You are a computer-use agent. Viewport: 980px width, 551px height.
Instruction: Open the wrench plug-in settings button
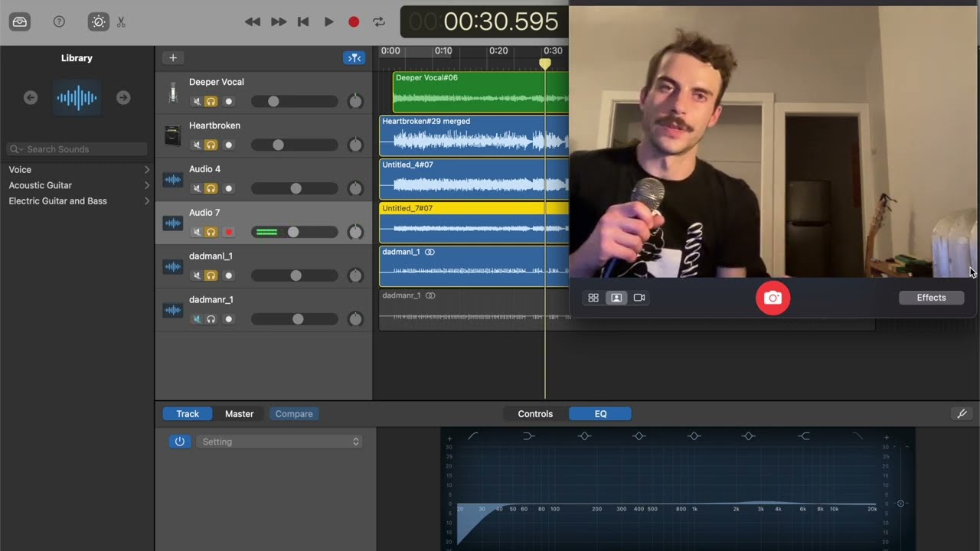[962, 414]
